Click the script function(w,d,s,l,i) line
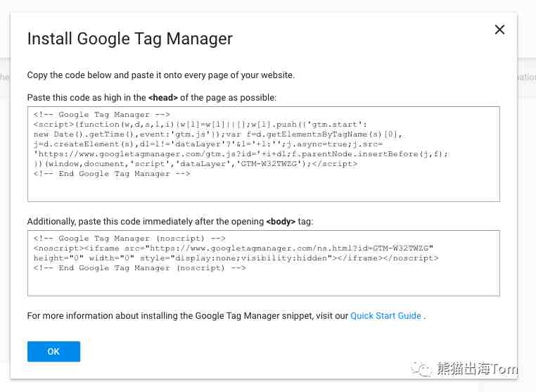The width and height of the screenshot is (536, 392). coord(200,124)
